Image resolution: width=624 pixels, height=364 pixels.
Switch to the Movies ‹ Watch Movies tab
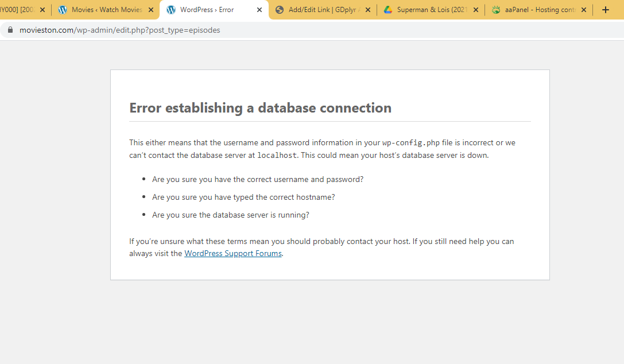tap(107, 10)
